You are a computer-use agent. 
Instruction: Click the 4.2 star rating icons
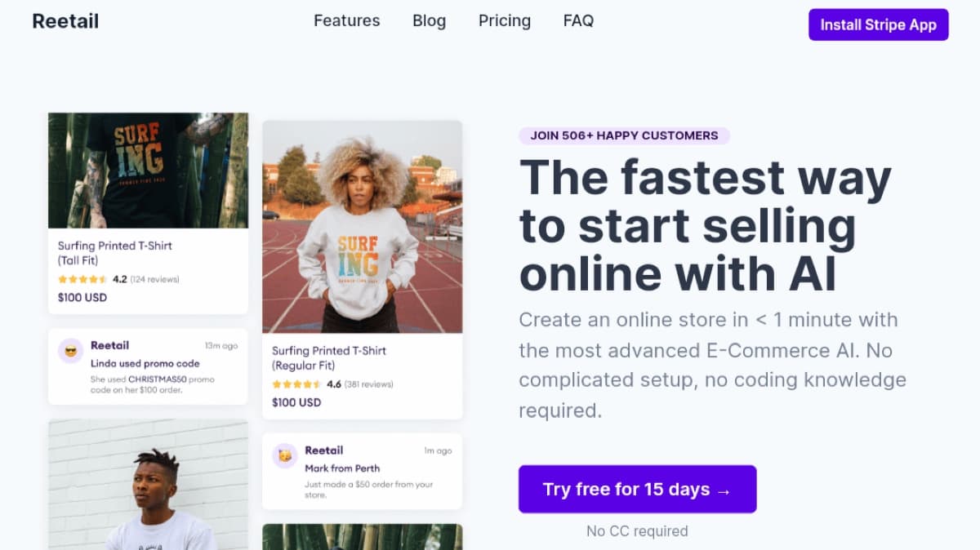click(x=82, y=279)
